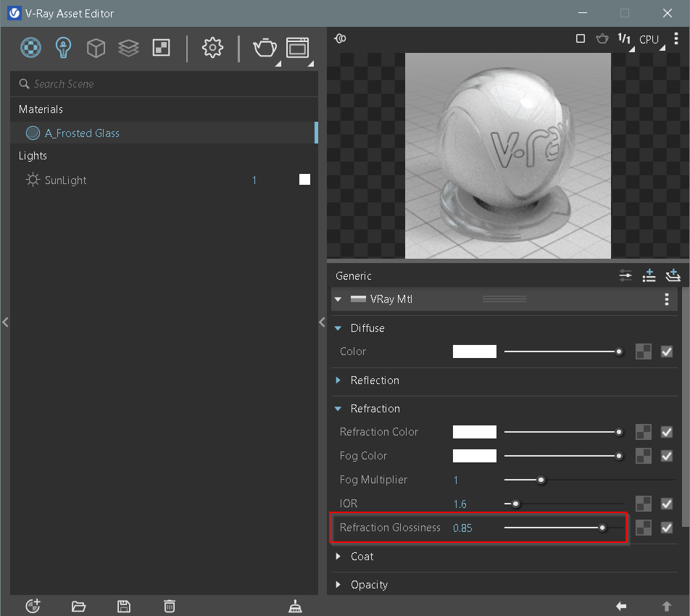Image resolution: width=690 pixels, height=616 pixels.
Task: Click the Search Scene input field
Action: [x=164, y=84]
